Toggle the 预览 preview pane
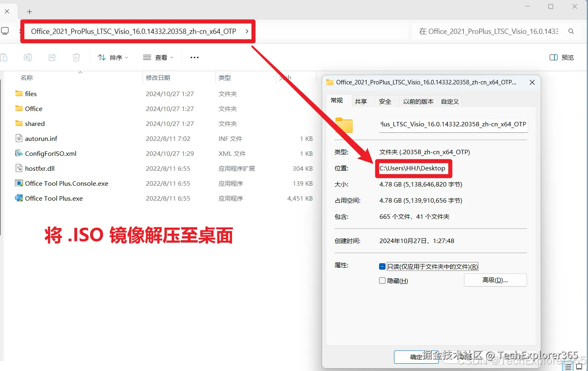588x371 pixels. click(561, 57)
